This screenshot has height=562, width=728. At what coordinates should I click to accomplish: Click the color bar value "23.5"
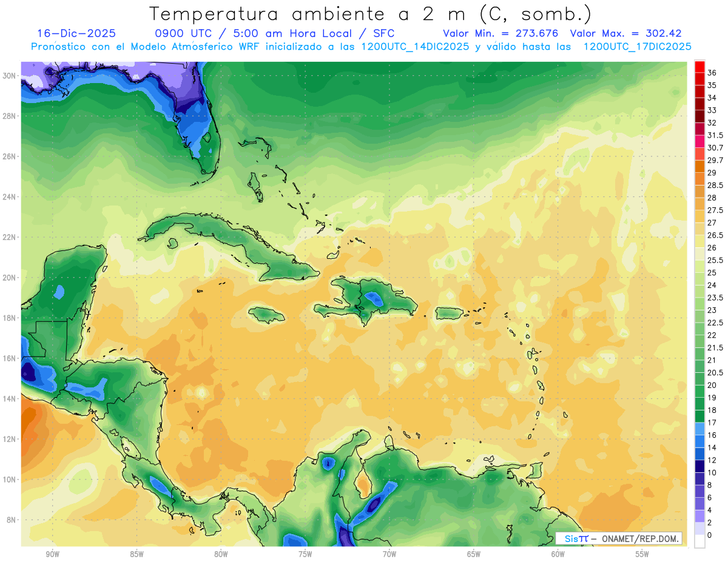click(715, 298)
